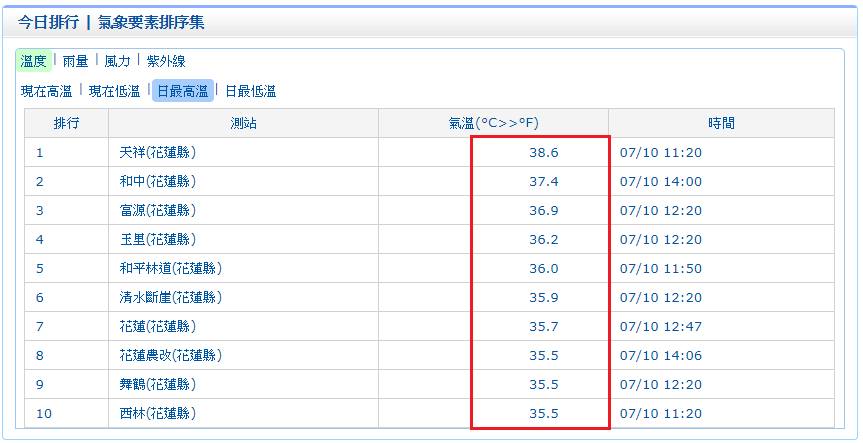Click time 07/10 12:20 for 玉里

point(661,240)
